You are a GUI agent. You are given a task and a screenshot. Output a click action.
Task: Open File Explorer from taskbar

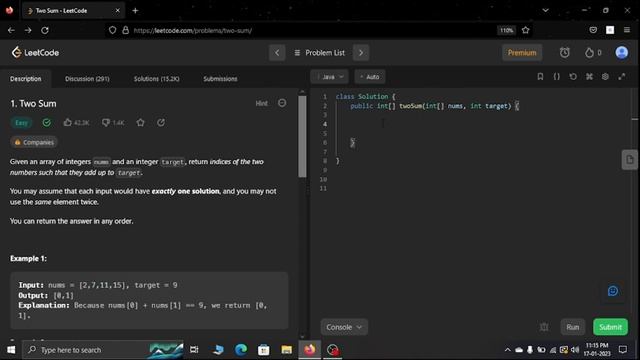(287, 350)
